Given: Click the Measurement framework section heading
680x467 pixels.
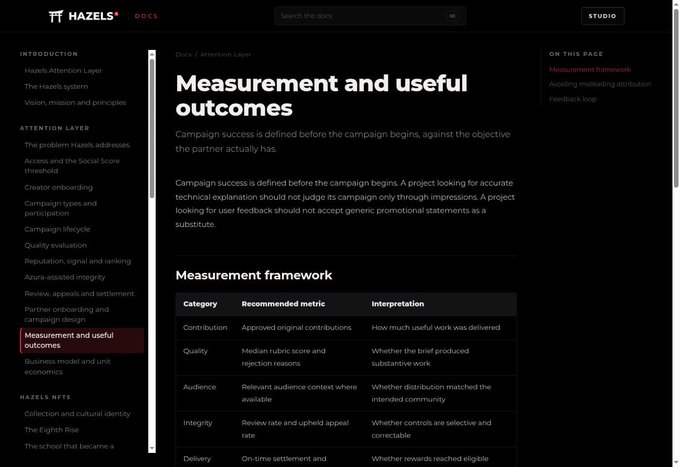Looking at the screenshot, I should [254, 275].
